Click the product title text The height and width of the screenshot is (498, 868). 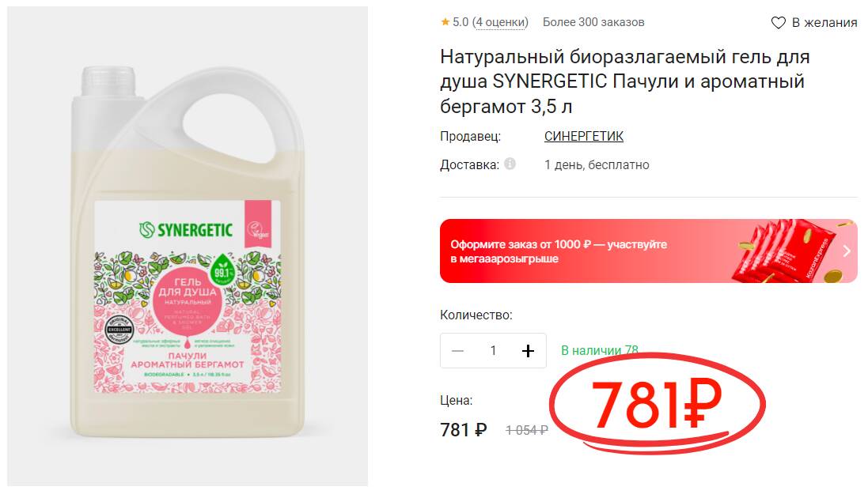(624, 81)
